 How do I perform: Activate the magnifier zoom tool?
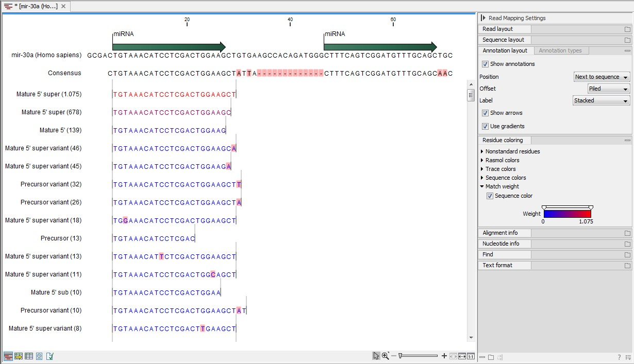(385, 356)
